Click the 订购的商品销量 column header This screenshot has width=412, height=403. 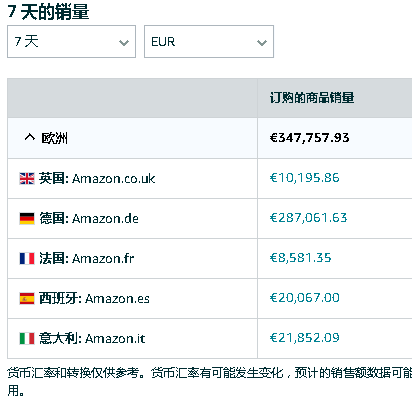click(x=312, y=98)
